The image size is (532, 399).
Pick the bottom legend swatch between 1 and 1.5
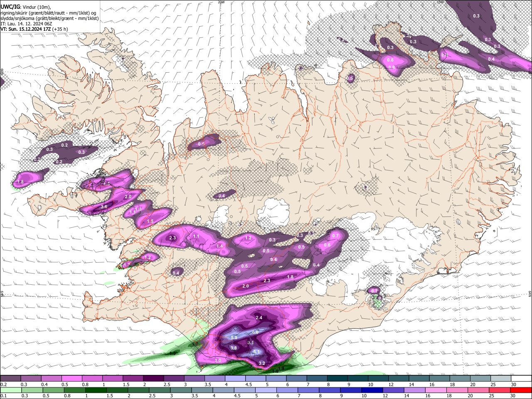click(96, 390)
